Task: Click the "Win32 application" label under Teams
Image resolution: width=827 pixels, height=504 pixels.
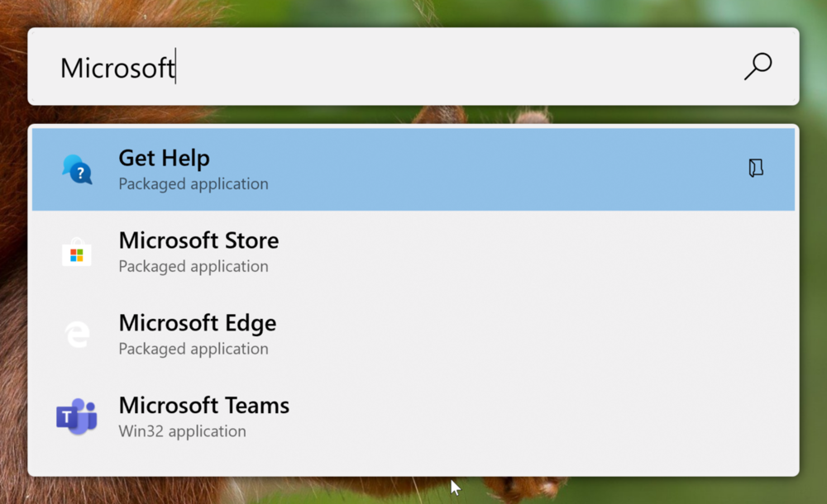Action: coord(183,431)
